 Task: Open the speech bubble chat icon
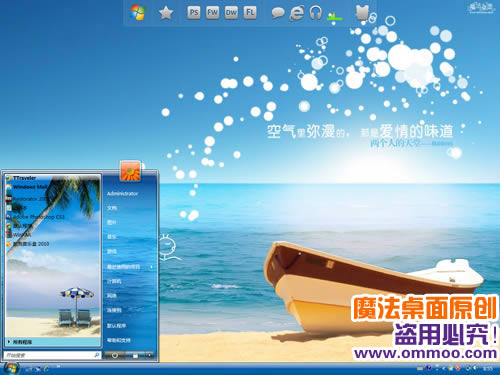tap(278, 13)
